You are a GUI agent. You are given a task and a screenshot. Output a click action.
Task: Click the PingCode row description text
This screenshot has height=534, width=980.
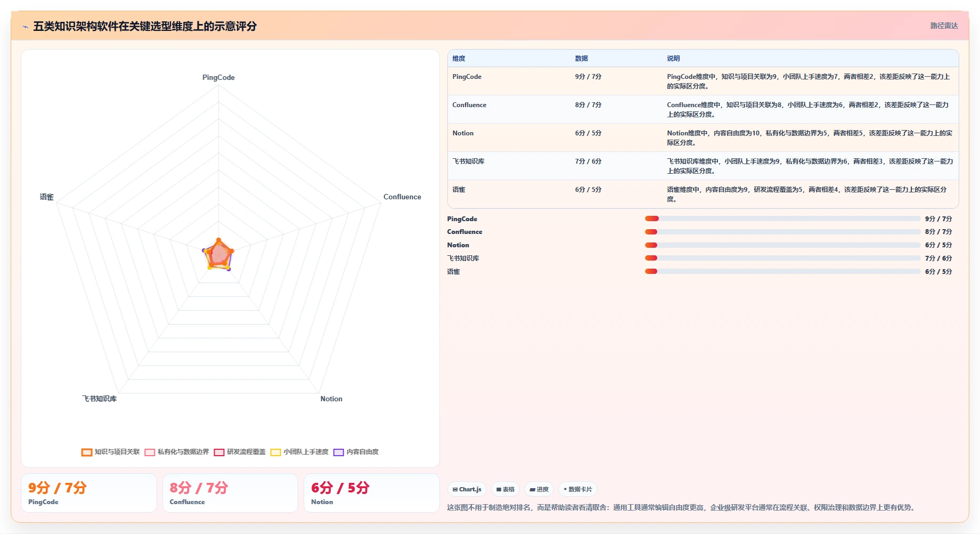tap(808, 82)
